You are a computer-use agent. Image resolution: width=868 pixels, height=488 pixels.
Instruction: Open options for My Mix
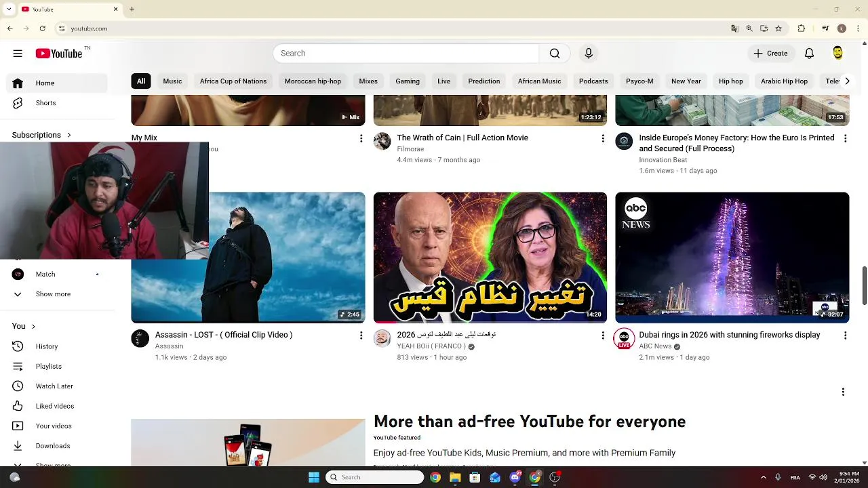pyautogui.click(x=361, y=138)
